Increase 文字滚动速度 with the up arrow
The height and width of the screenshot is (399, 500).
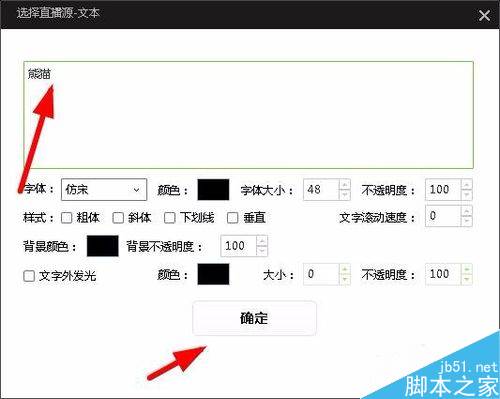coord(467,211)
